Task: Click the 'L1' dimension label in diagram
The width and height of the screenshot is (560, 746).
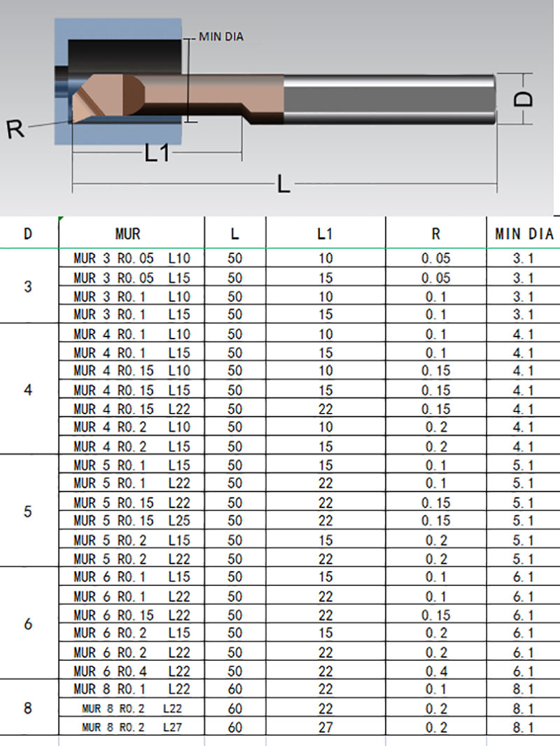Action: (x=157, y=154)
